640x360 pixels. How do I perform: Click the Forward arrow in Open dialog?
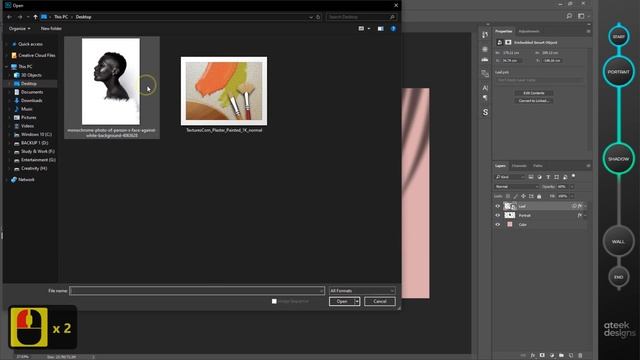coord(20,17)
